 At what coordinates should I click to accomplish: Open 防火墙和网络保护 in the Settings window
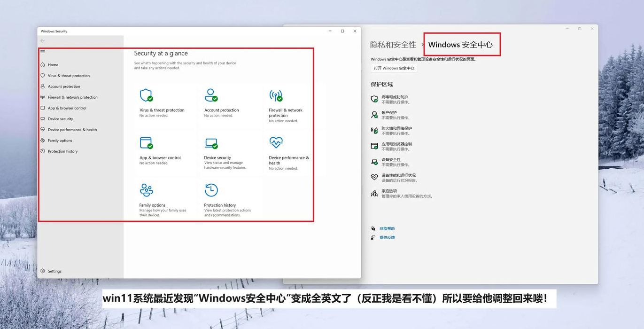[396, 128]
